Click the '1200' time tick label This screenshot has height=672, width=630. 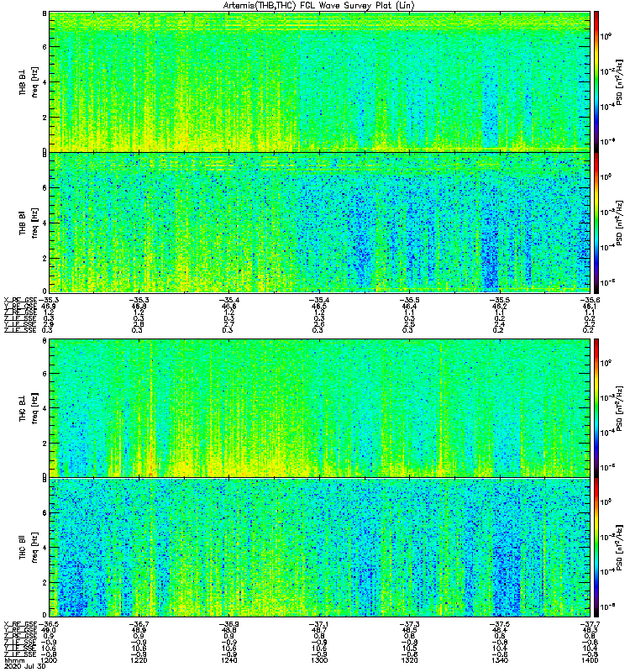(50, 660)
